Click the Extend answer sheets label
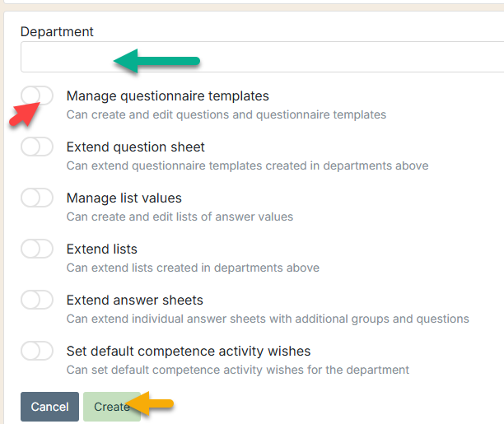 (135, 300)
